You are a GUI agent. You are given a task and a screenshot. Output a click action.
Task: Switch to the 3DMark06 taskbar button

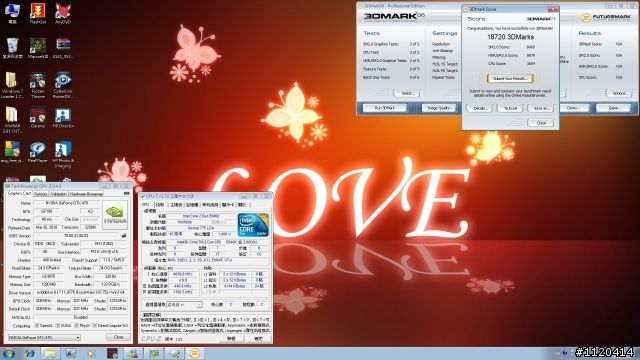195,353
